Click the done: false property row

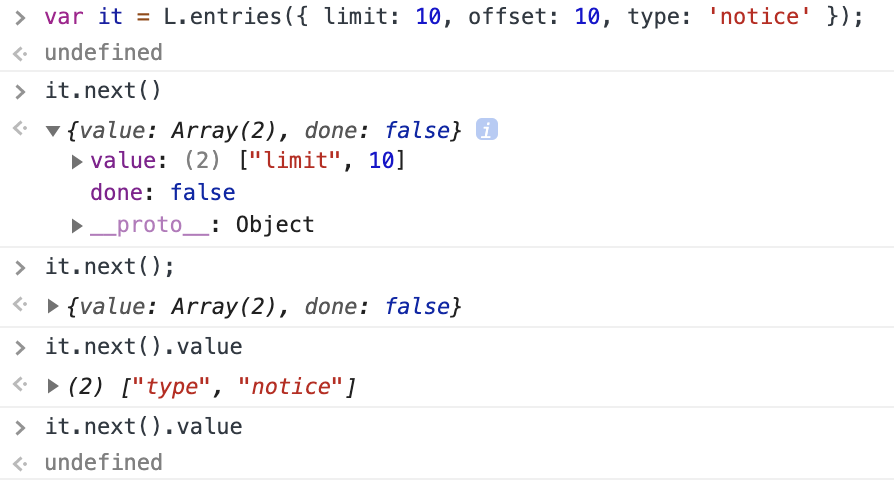pos(162,193)
